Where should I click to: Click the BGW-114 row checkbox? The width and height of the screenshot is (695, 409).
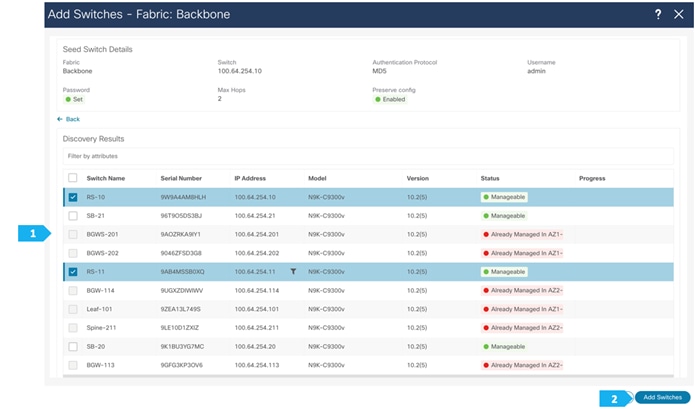tap(73, 290)
